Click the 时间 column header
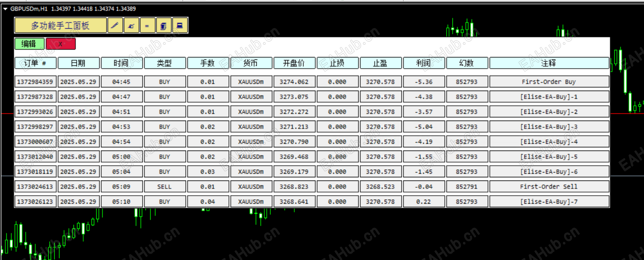Image resolution: width=644 pixels, height=260 pixels. pyautogui.click(x=122, y=63)
